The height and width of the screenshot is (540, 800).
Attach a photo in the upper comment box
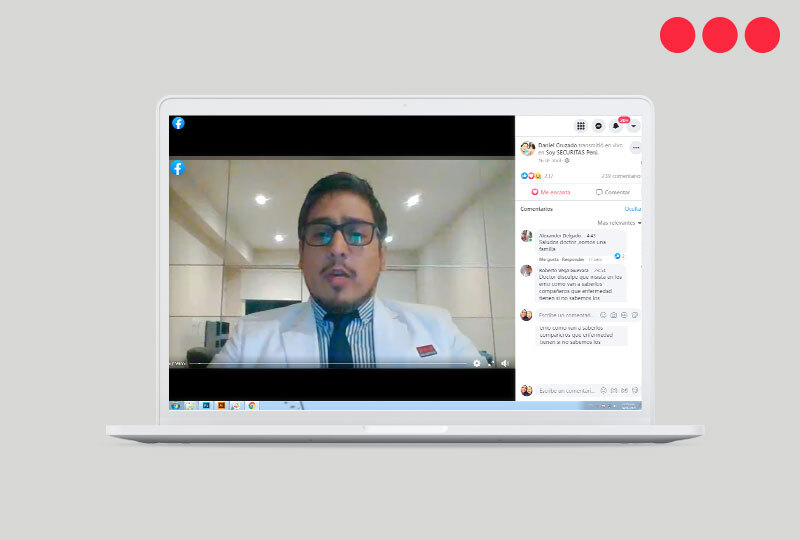(x=613, y=315)
